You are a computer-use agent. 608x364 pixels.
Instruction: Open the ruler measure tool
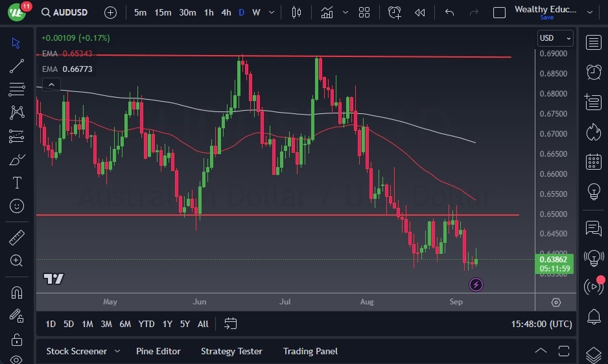click(x=17, y=238)
